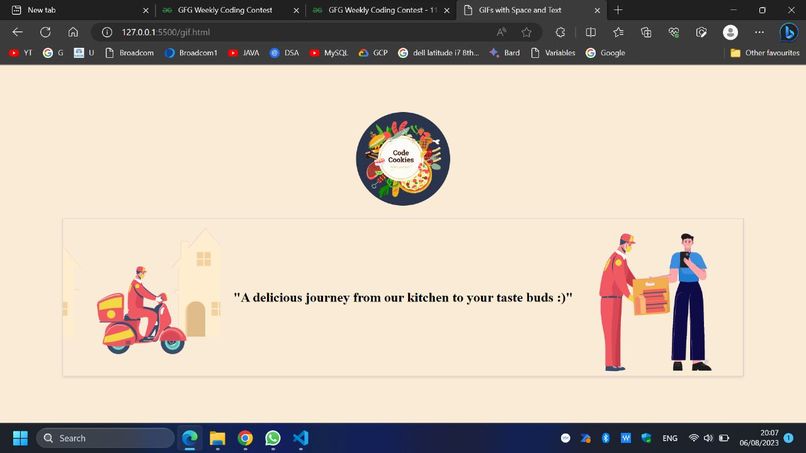The image size is (806, 453).
Task: Open the profile avatar icon
Action: [x=730, y=32]
